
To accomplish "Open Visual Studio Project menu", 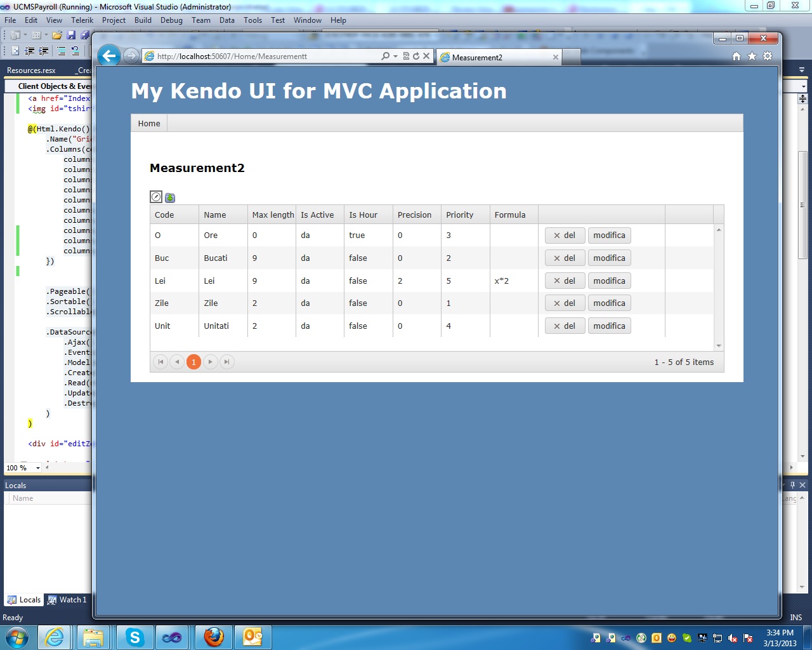I will tap(114, 20).
